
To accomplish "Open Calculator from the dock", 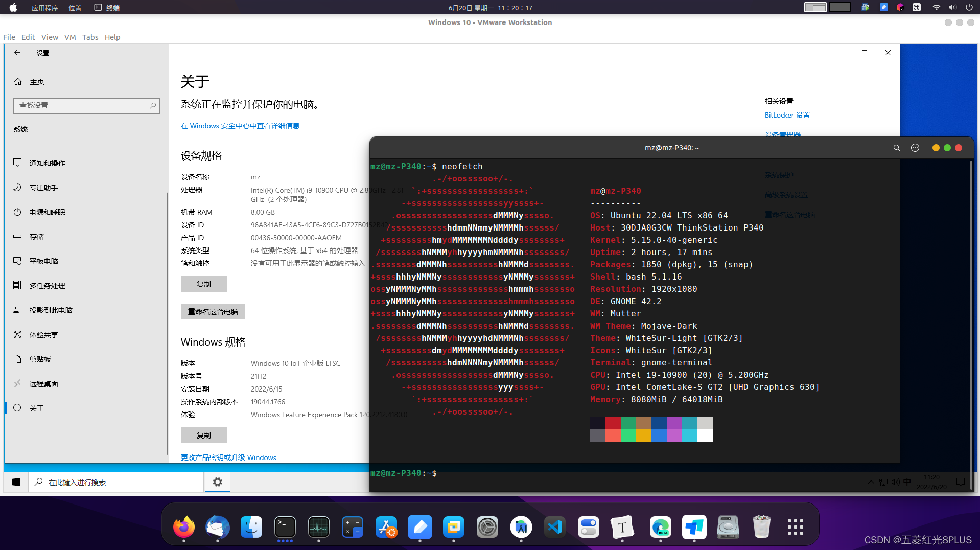I will [x=353, y=526].
